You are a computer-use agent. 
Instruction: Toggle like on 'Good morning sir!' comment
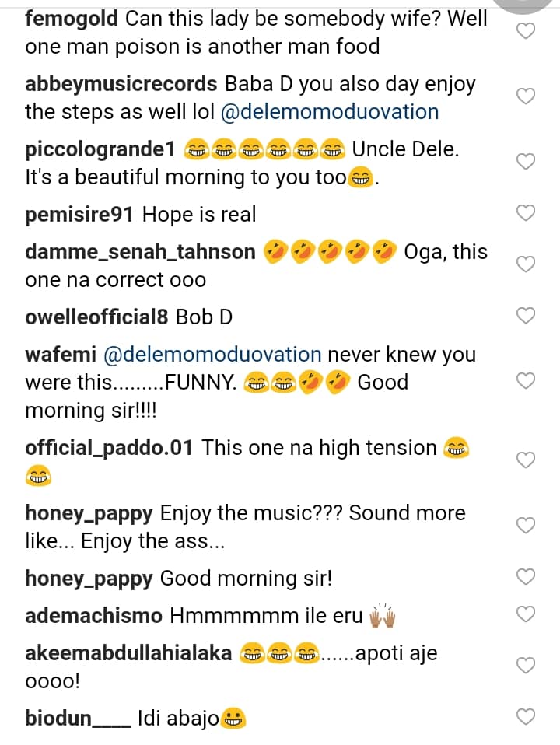click(527, 577)
